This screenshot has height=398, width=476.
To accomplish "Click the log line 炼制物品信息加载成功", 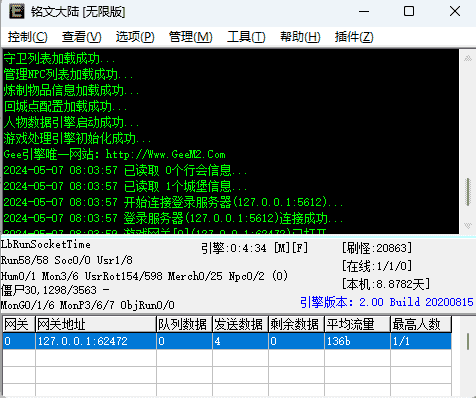I will click(71, 90).
